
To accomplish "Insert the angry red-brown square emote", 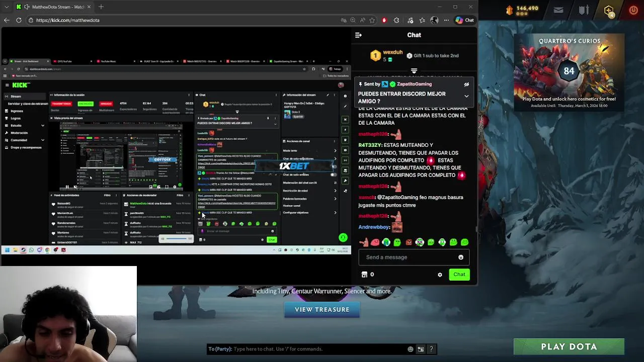I will click(x=409, y=242).
